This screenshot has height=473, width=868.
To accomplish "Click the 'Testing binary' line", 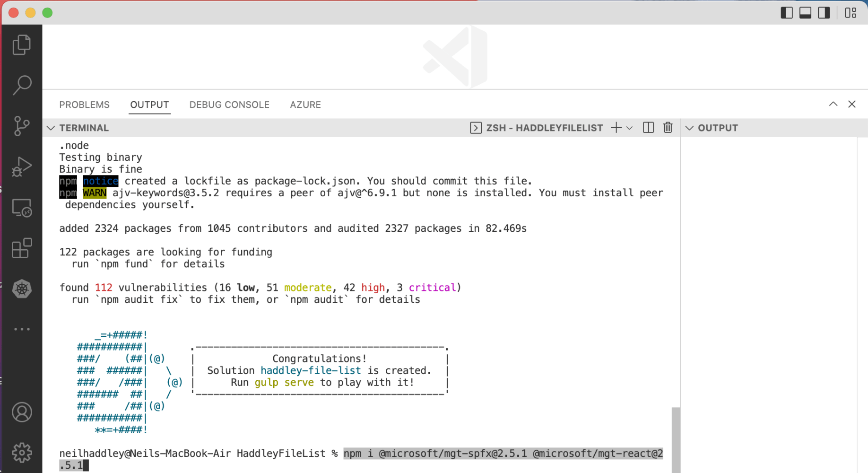I will click(x=101, y=158).
